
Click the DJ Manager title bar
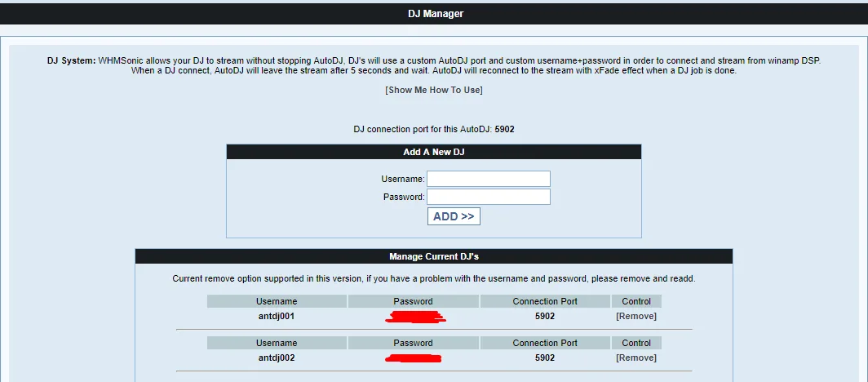(434, 14)
